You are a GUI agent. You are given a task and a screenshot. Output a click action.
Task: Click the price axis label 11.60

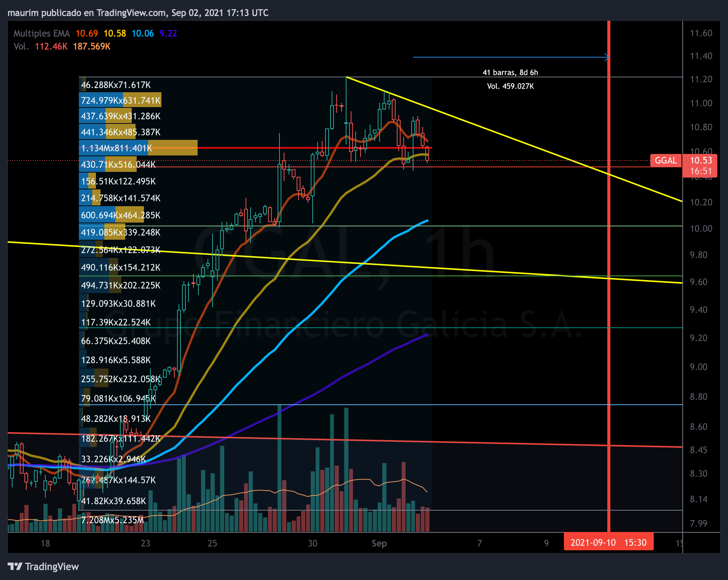point(701,33)
